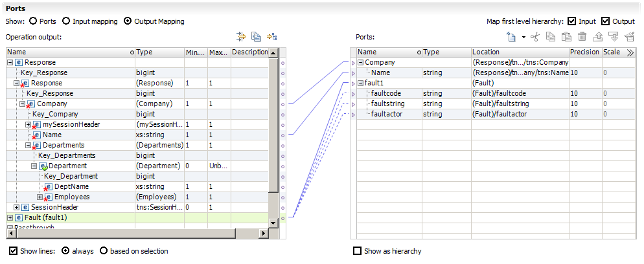This screenshot has width=644, height=264.
Task: Select the 'based on selection' radio option
Action: (104, 251)
